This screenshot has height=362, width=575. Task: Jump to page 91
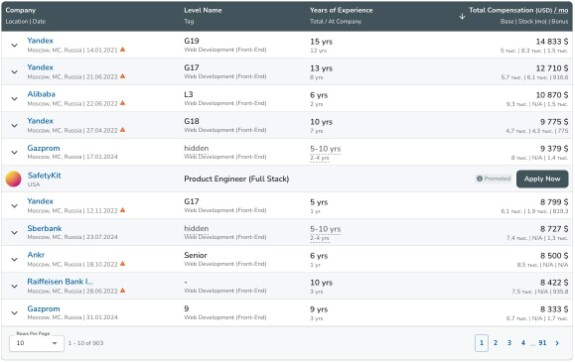(x=542, y=343)
